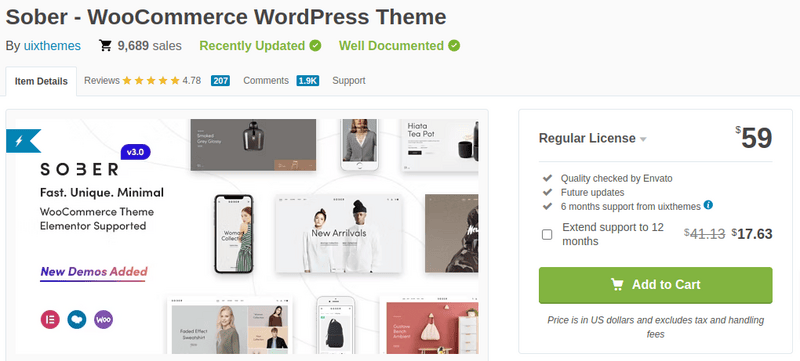The height and width of the screenshot is (361, 800).
Task: Click the Add to Cart button
Action: coord(655,285)
